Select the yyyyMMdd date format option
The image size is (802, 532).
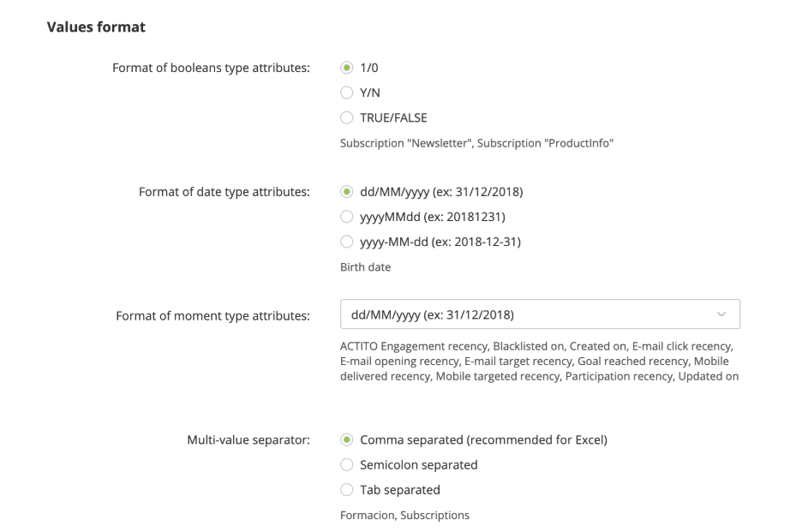[346, 217]
